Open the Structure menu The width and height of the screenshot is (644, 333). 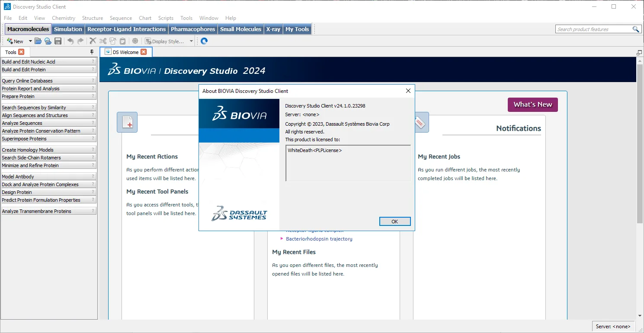pos(93,18)
